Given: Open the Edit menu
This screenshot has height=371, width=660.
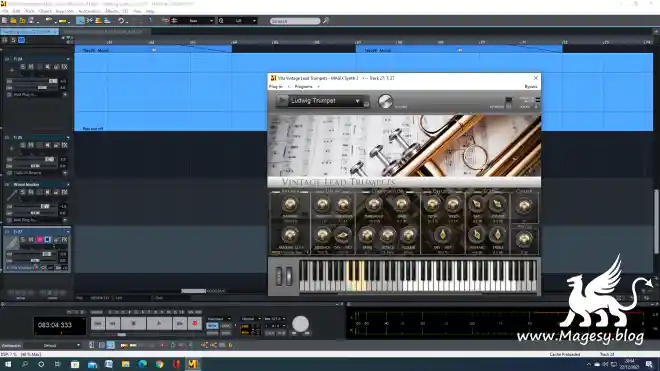Looking at the screenshot, I should pos(16,11).
